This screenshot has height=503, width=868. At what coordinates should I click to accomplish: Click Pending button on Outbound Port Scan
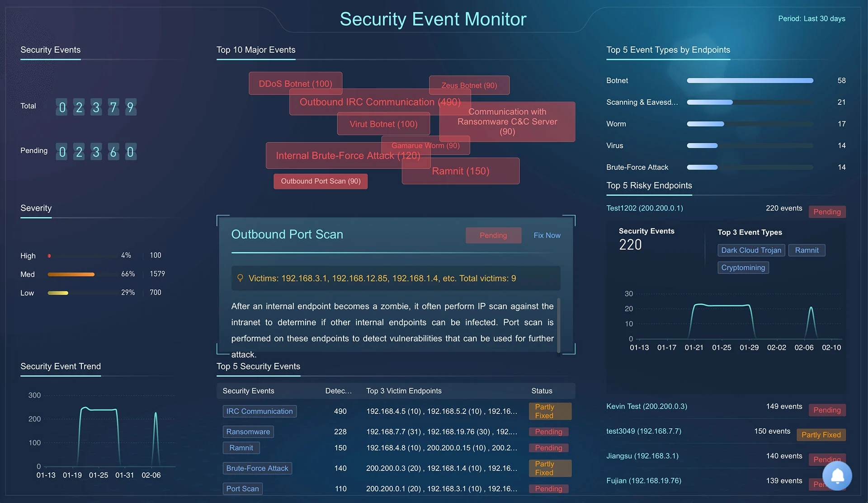[x=493, y=235]
